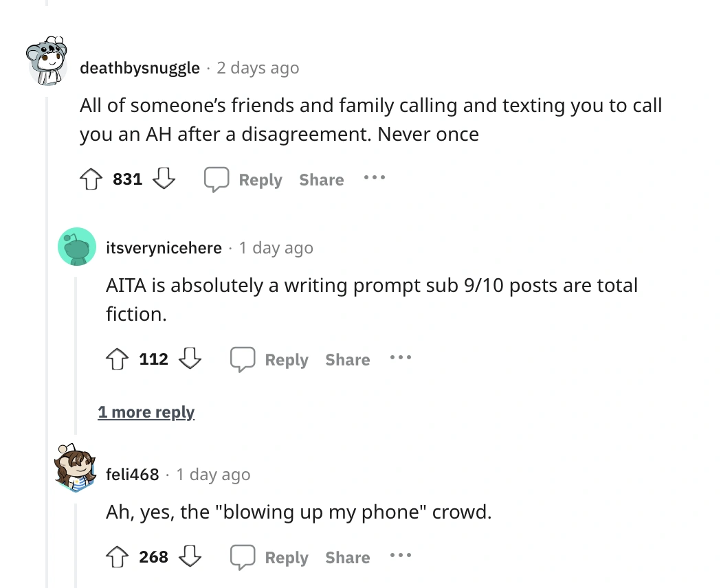Open deathbysnuggle's user profile
This screenshot has height=588, width=721.
pos(140,68)
